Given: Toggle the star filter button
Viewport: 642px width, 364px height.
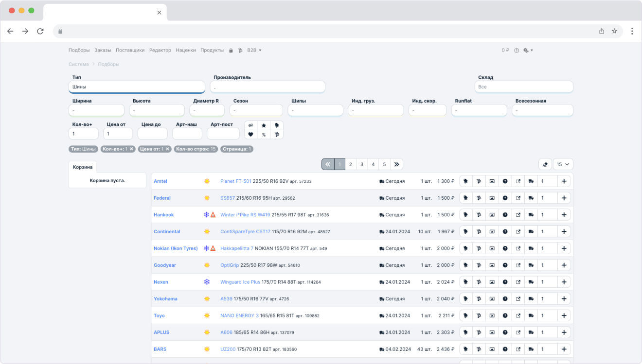Looking at the screenshot, I should [x=264, y=125].
